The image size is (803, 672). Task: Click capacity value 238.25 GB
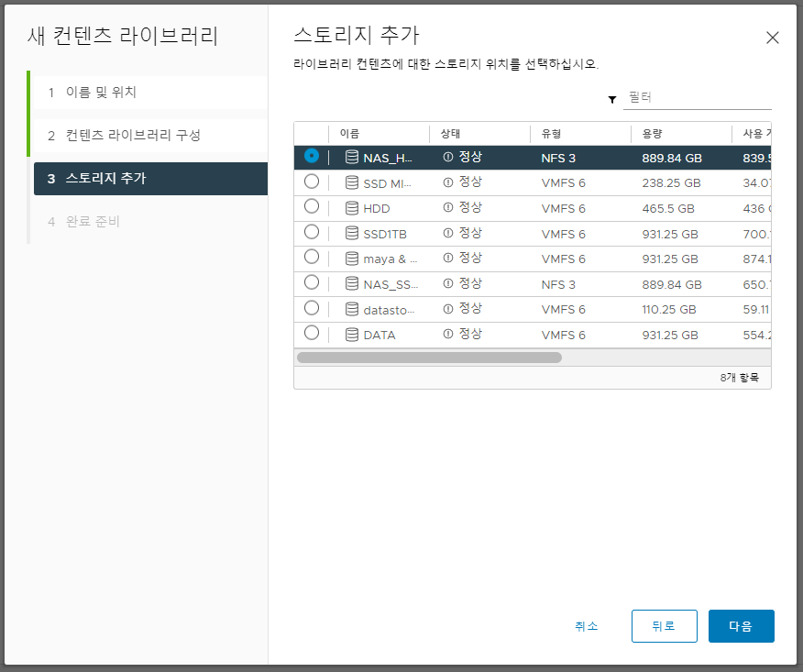coord(671,182)
